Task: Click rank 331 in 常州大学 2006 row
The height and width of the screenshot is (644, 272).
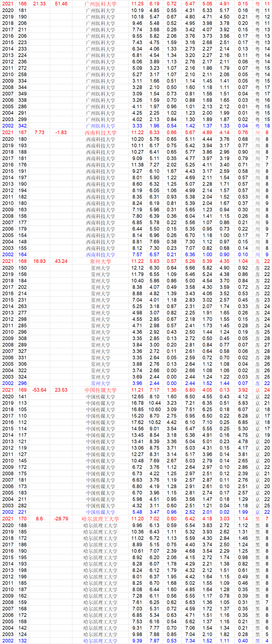Action: [22, 358]
